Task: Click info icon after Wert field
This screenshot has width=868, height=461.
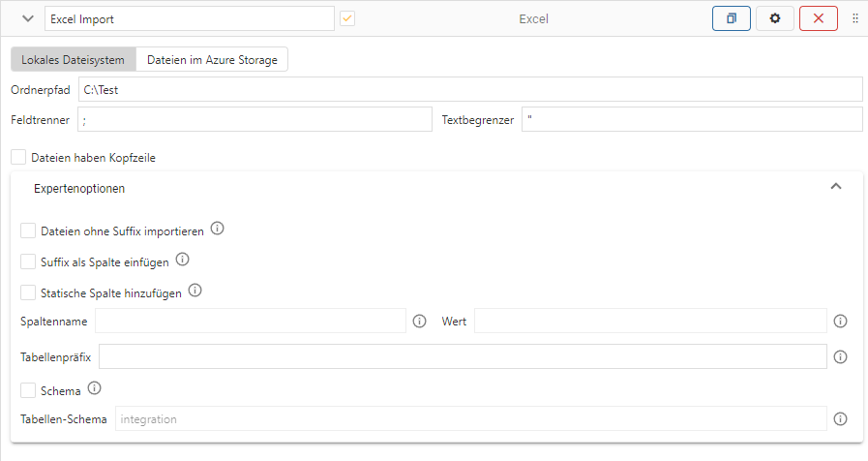Action: pyautogui.click(x=840, y=322)
